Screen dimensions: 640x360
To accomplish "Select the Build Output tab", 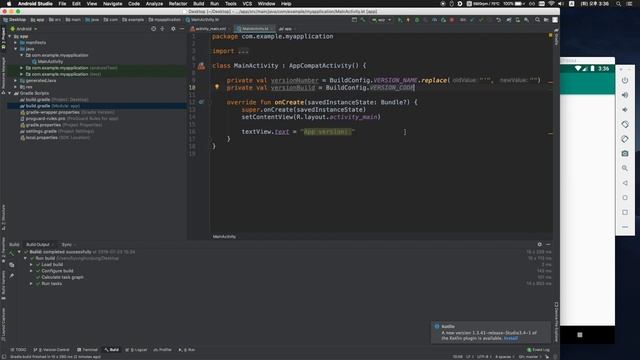I will pos(38,244).
